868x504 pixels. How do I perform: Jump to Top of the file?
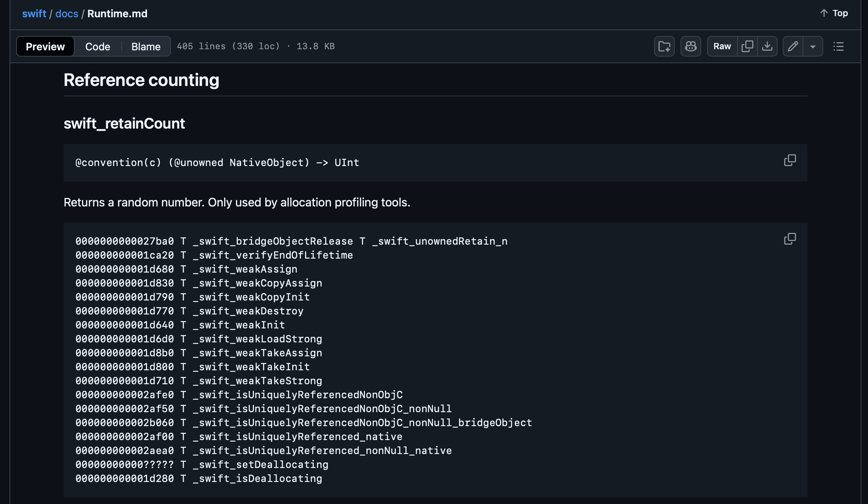coord(840,13)
